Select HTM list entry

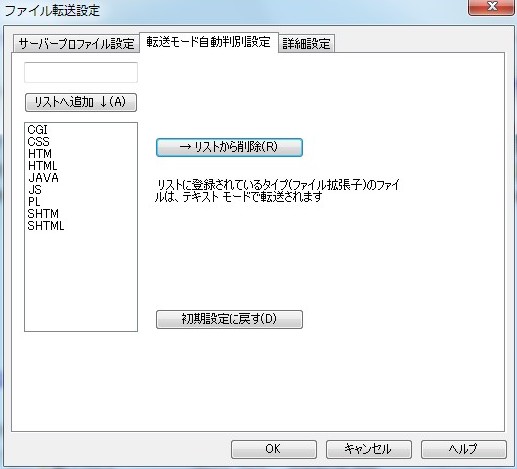pos(40,154)
